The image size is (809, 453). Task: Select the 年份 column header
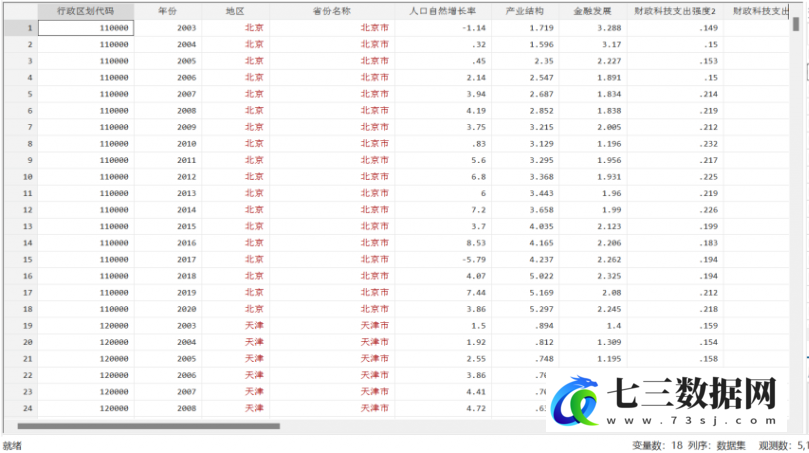(168, 11)
